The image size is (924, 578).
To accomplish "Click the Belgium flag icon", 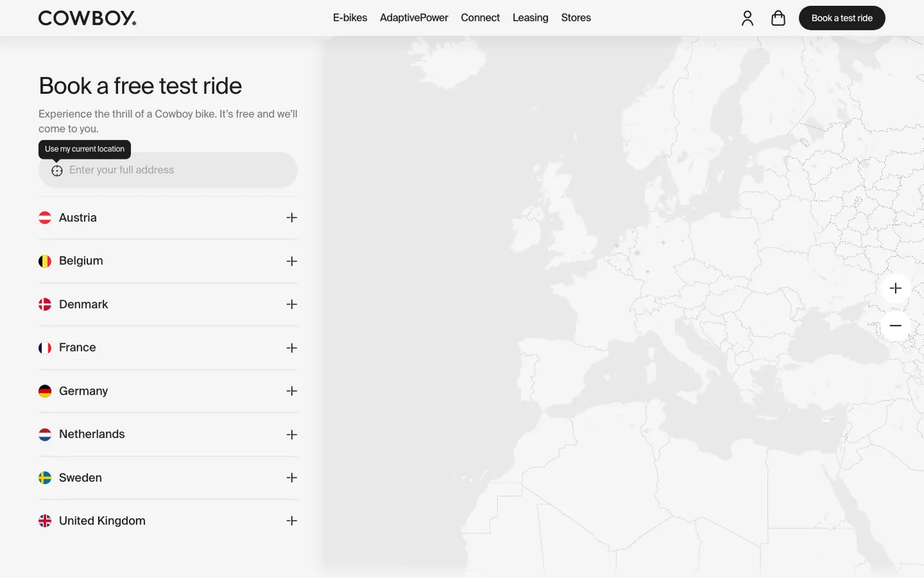I will (45, 261).
